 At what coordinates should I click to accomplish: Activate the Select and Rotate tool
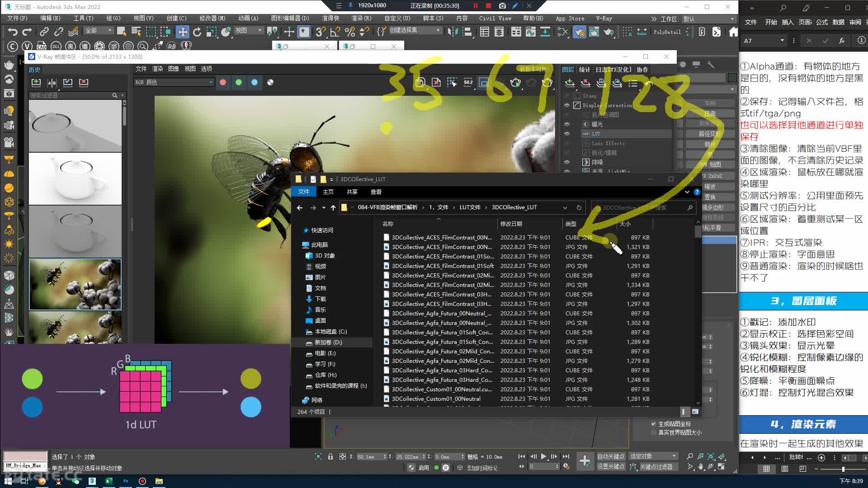pyautogui.click(x=197, y=32)
